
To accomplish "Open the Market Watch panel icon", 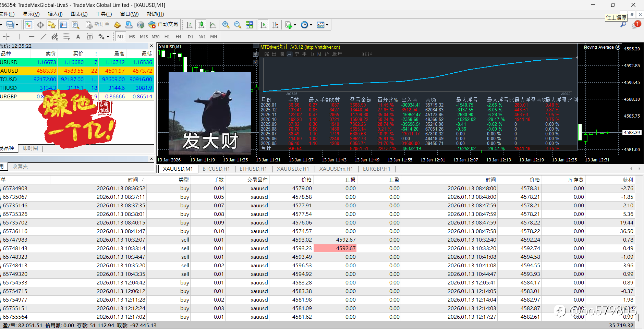I will (x=28, y=25).
